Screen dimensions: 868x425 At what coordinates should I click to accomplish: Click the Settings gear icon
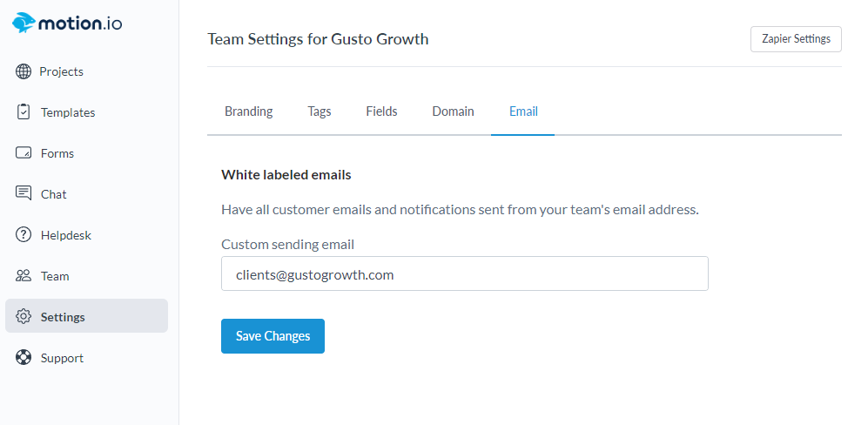pos(24,317)
